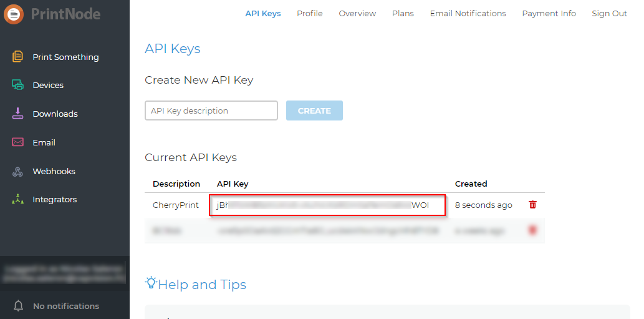Image resolution: width=644 pixels, height=319 pixels.
Task: Click the '8 seconds ago' created cell
Action: [483, 205]
